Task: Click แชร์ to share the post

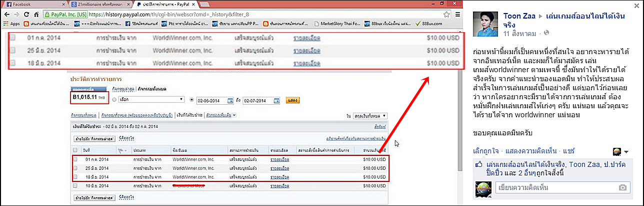Action: pos(569,151)
